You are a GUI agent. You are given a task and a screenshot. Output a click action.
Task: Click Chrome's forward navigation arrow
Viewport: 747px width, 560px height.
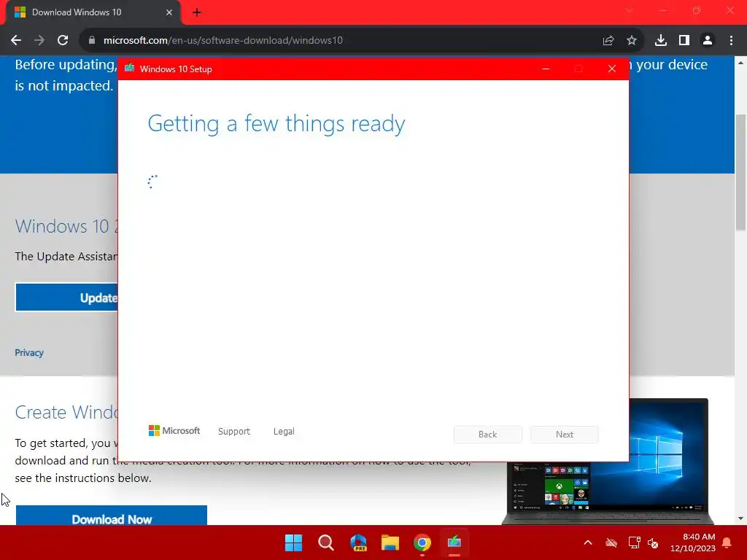[x=39, y=41]
